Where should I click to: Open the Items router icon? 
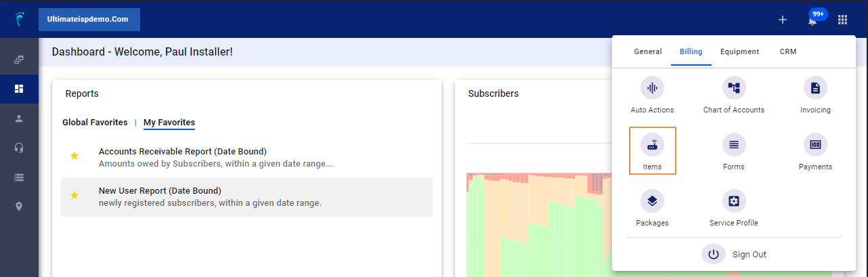coord(653,145)
